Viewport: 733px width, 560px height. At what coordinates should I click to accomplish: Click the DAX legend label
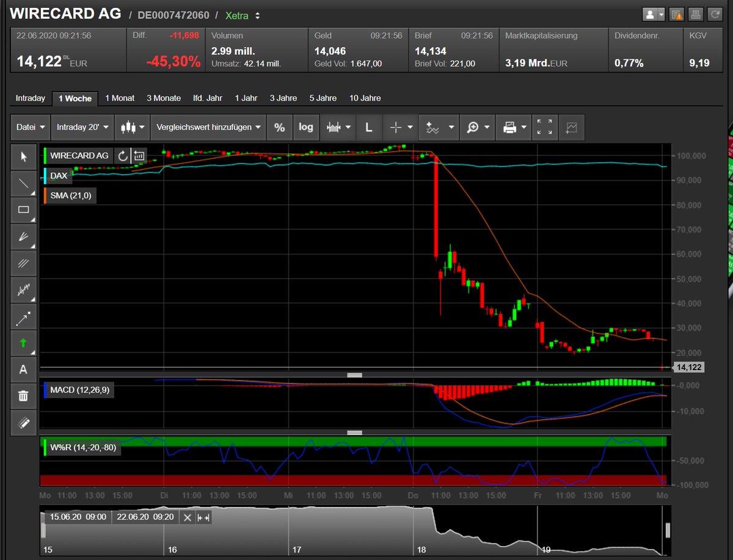point(58,176)
